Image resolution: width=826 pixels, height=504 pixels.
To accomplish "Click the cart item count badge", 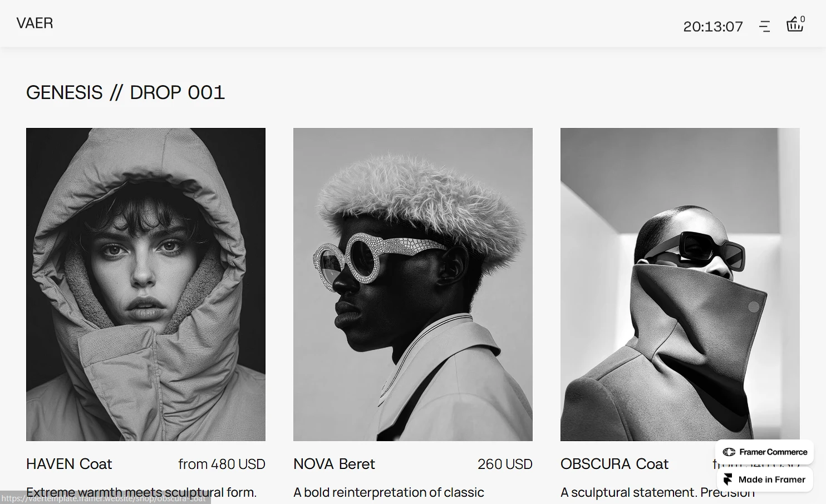I will [803, 19].
